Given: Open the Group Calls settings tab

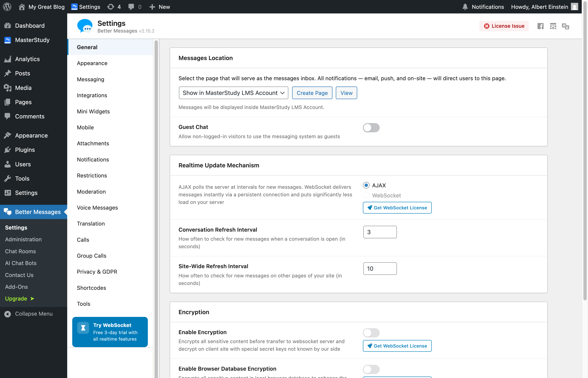Looking at the screenshot, I should click(x=110, y=256).
